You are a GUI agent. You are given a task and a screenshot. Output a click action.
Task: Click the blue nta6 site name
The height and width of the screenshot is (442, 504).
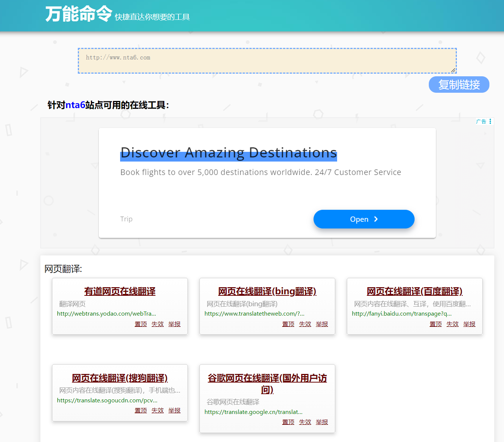tap(75, 105)
